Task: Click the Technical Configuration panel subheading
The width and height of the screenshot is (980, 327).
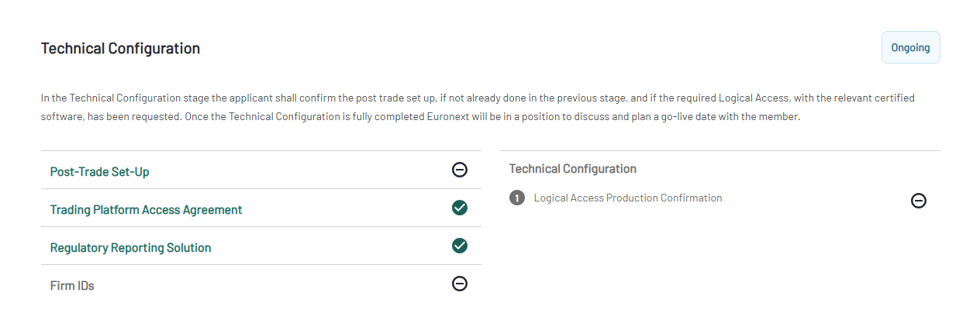Action: [573, 168]
